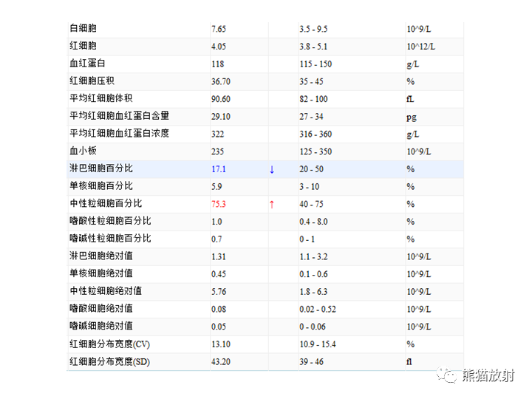Click the reference range 0.02 - 0.52

tap(318, 310)
